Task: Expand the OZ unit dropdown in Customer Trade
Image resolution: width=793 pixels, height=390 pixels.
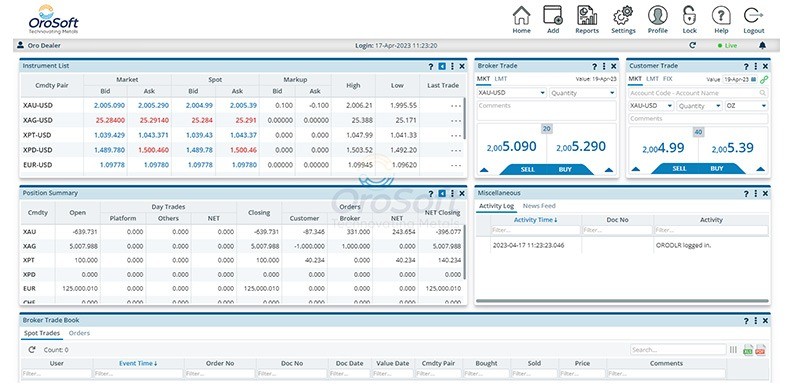Action: coord(746,106)
